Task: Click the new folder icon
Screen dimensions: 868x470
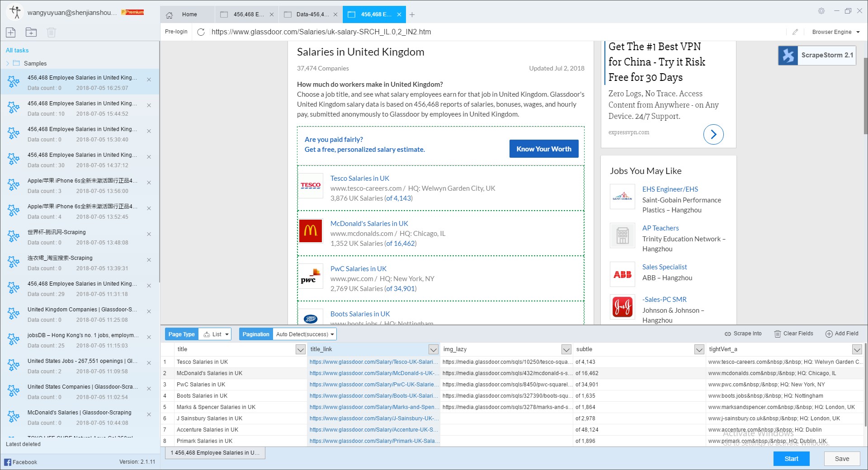Action: (x=31, y=32)
